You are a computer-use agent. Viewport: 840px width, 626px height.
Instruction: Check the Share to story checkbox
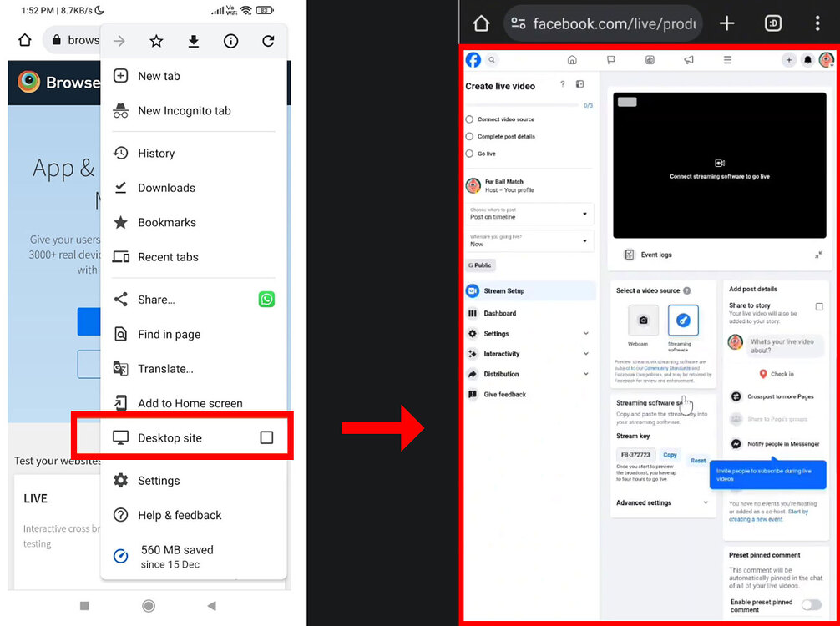coord(819,306)
